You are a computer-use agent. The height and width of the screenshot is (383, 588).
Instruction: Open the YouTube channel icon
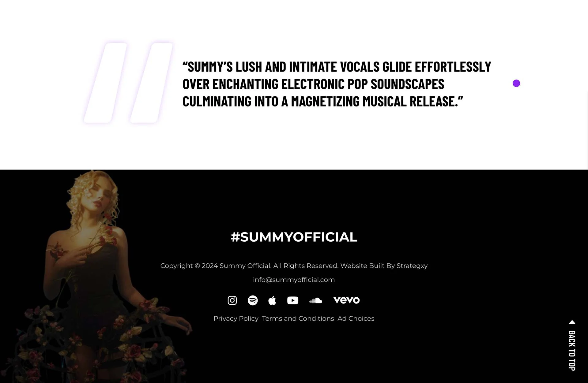(x=293, y=300)
